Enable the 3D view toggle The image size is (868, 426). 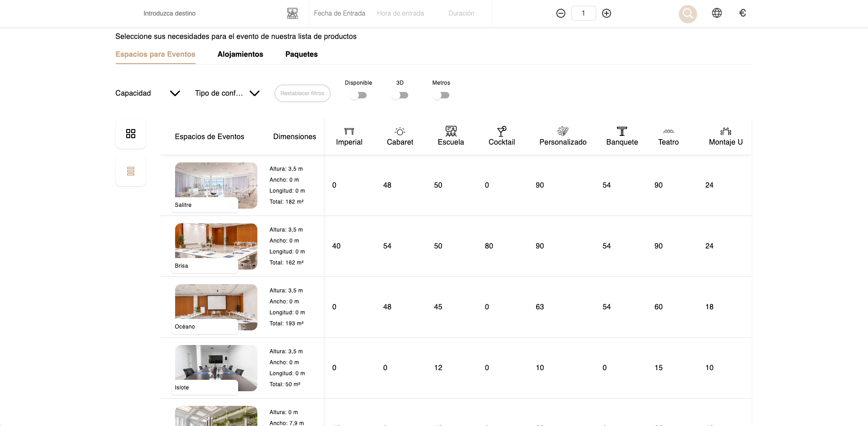400,95
